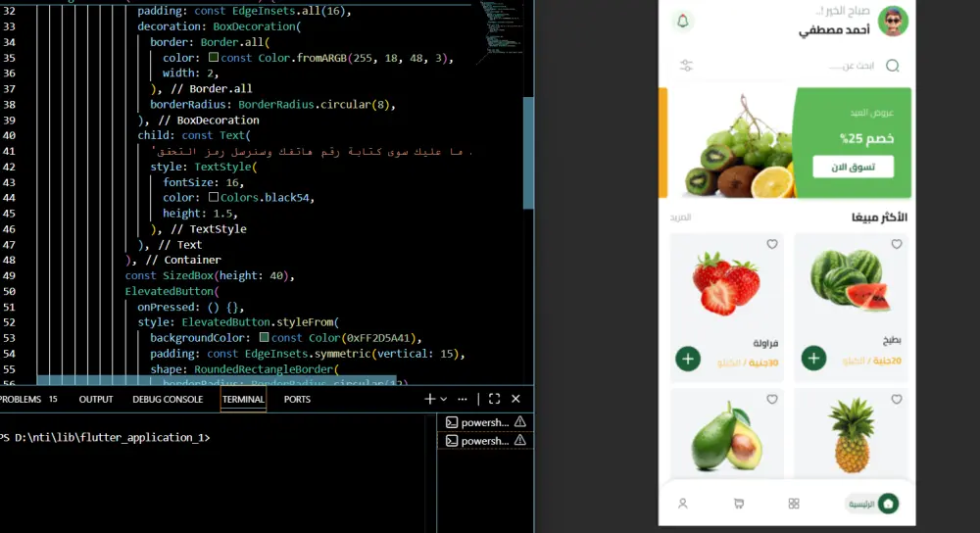Select the first powershell terminal entry
The height and width of the screenshot is (533, 980).
485,422
